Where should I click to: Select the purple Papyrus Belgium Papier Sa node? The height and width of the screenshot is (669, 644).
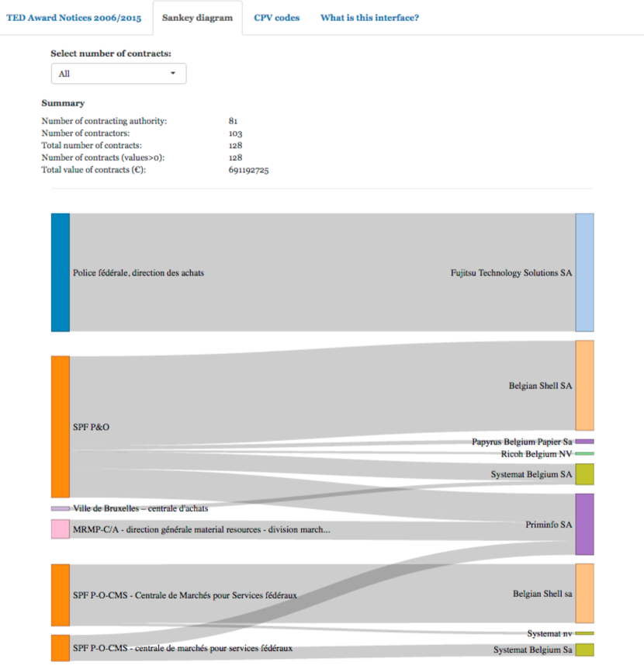(585, 442)
